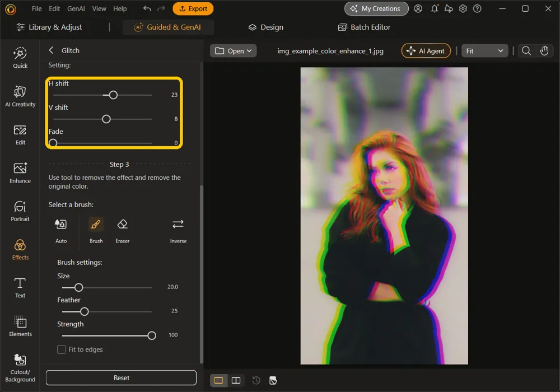Select the Eraser tool

(x=122, y=231)
